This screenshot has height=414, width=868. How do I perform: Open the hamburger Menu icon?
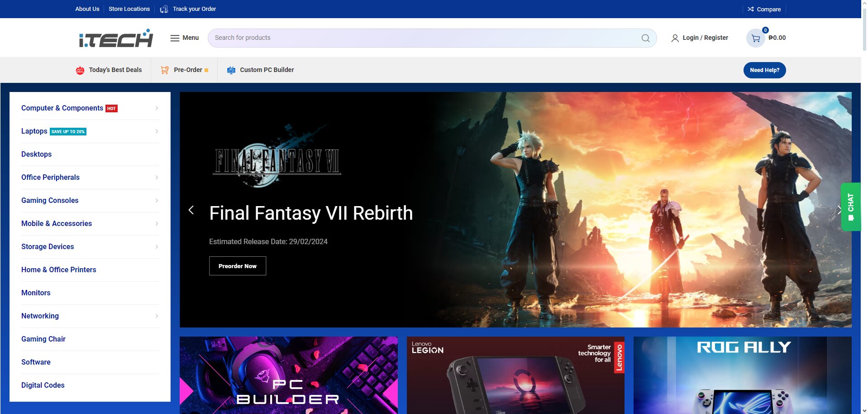click(175, 38)
